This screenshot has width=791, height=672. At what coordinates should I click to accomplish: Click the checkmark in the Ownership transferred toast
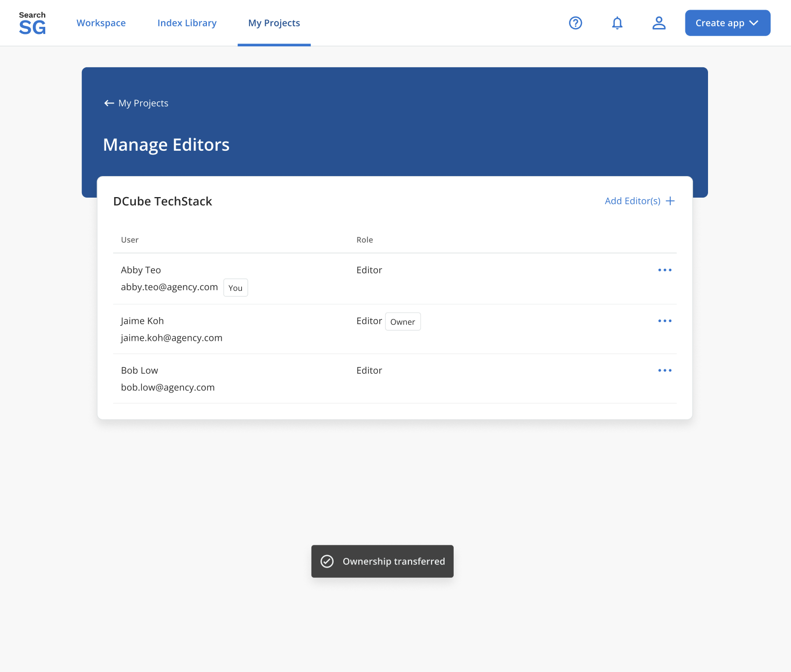pos(327,561)
